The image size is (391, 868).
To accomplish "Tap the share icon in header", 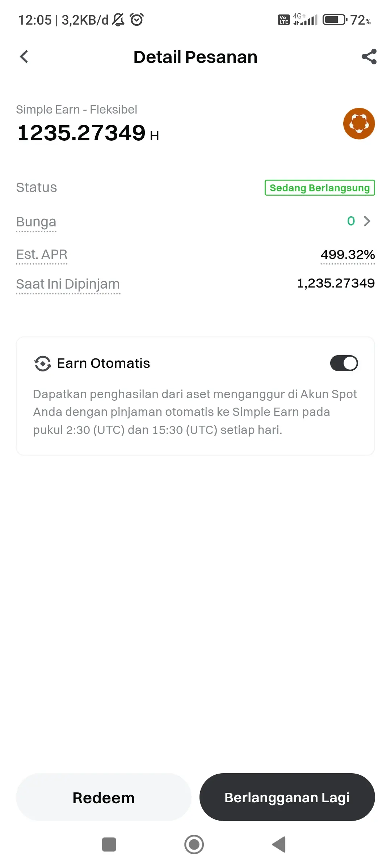I will (x=369, y=56).
